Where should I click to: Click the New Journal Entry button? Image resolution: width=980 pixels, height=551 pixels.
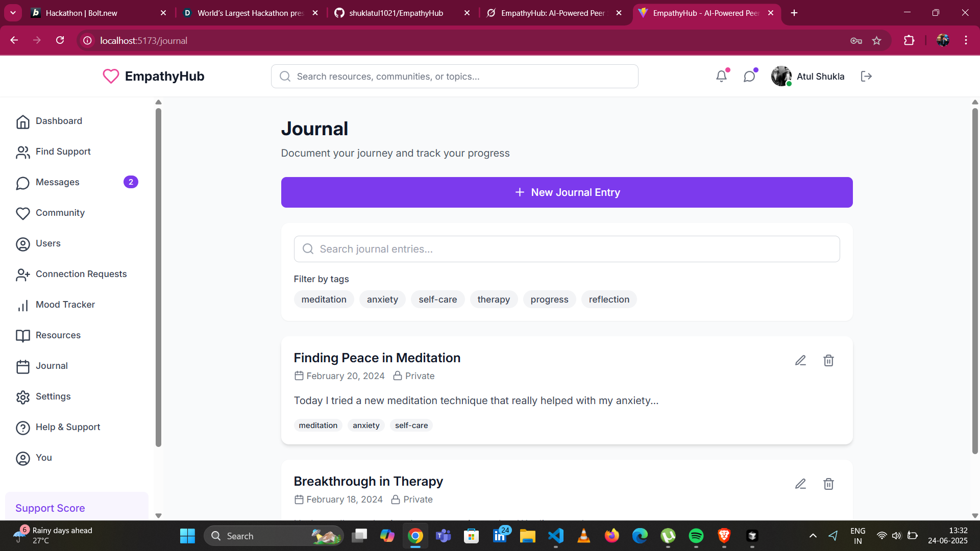coord(567,192)
